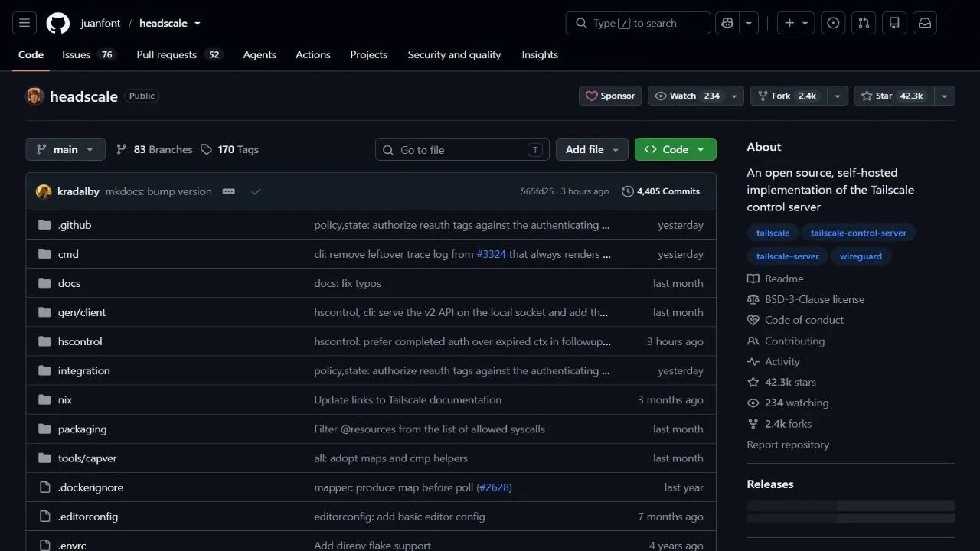Open the #3324 issue link
This screenshot has width=980, height=551.
[491, 254]
